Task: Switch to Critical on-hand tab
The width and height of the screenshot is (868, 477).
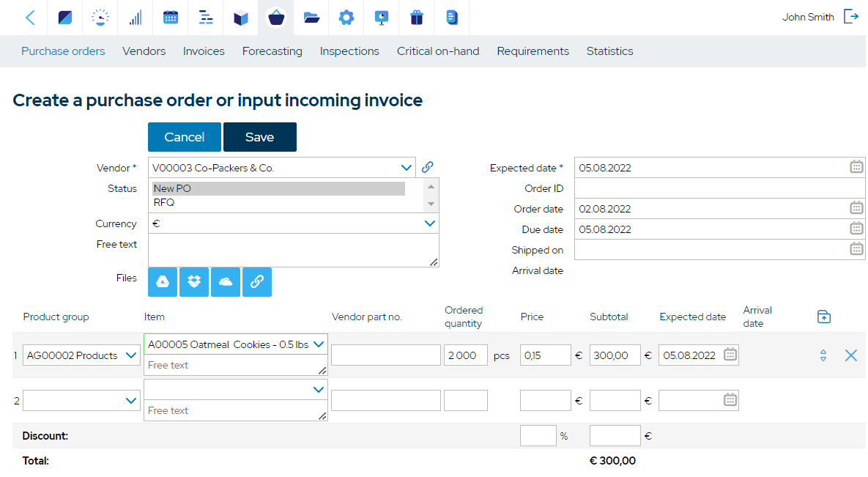Action: click(x=438, y=51)
